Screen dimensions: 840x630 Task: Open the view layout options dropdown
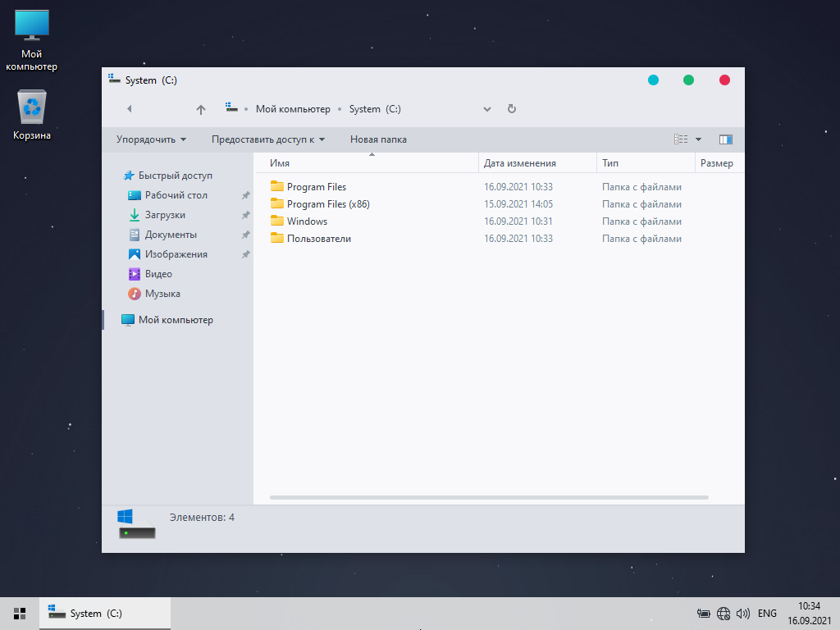pos(698,139)
